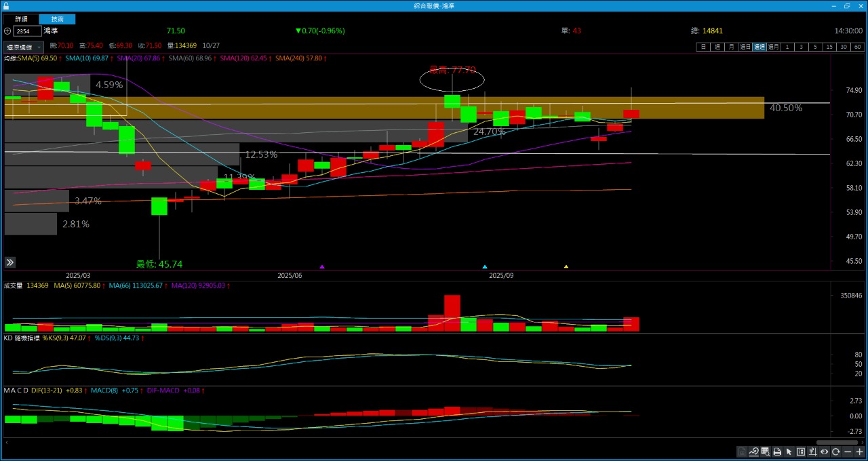The width and height of the screenshot is (868, 461).
Task: Click the purple triangle marker on time axis
Action: (x=322, y=266)
